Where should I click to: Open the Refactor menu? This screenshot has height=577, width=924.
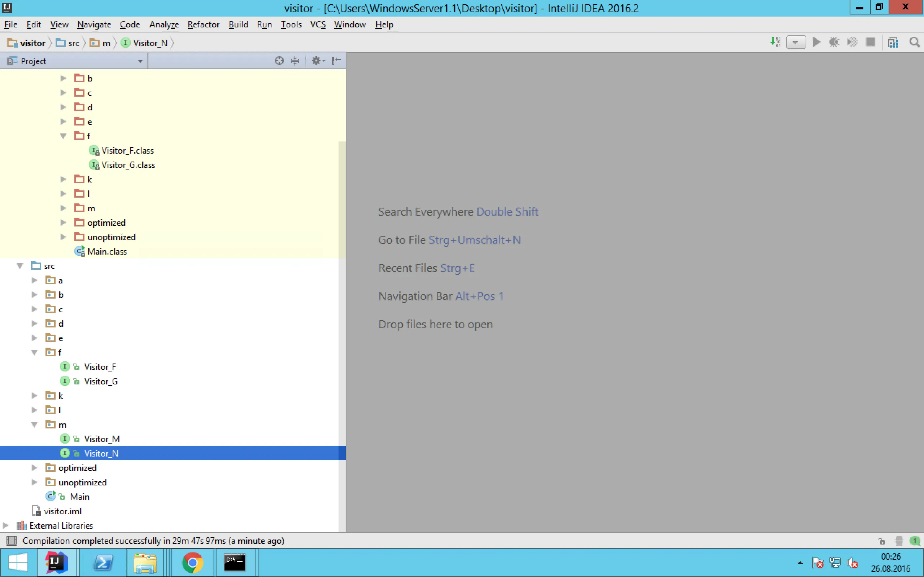coord(203,25)
